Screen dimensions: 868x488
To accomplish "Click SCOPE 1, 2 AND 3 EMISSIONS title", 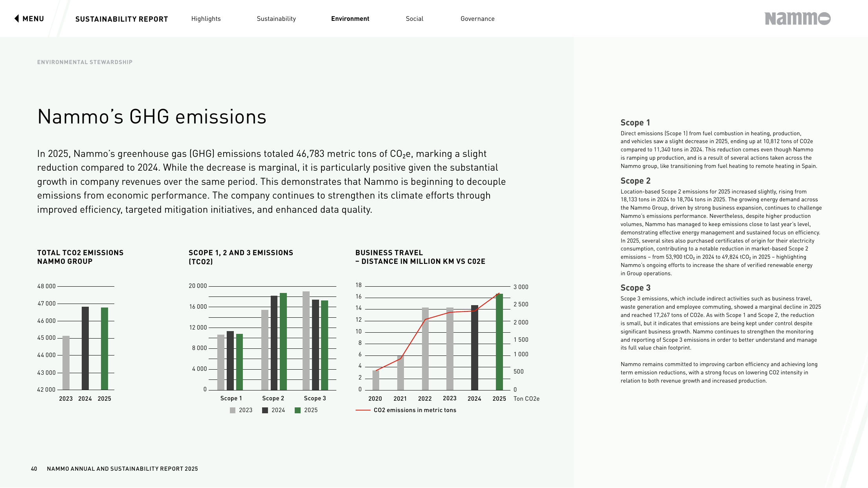I will [241, 257].
